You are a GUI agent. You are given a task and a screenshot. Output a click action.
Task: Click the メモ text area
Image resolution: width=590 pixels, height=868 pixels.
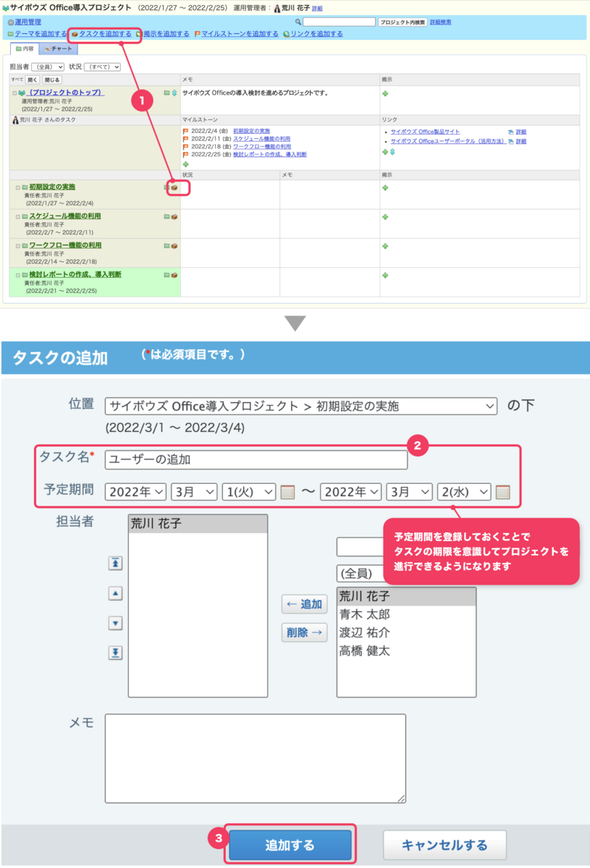[x=255, y=759]
